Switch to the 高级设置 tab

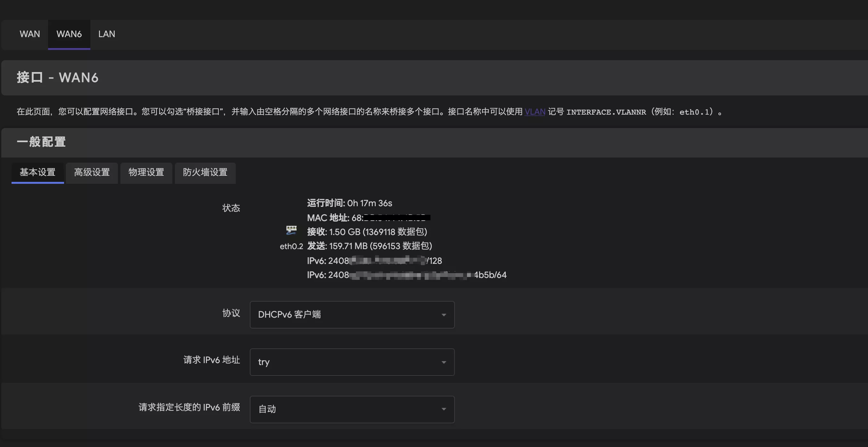point(92,173)
